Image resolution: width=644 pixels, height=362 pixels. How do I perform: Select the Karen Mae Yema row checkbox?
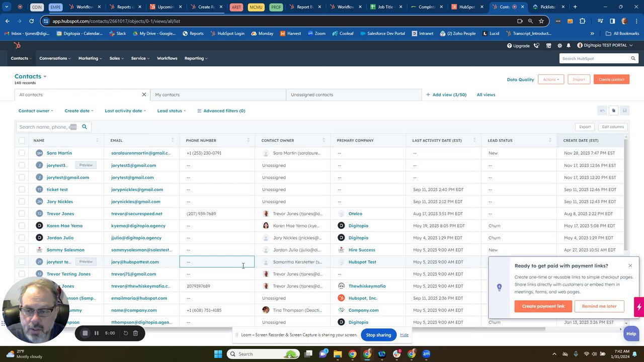[x=22, y=225]
